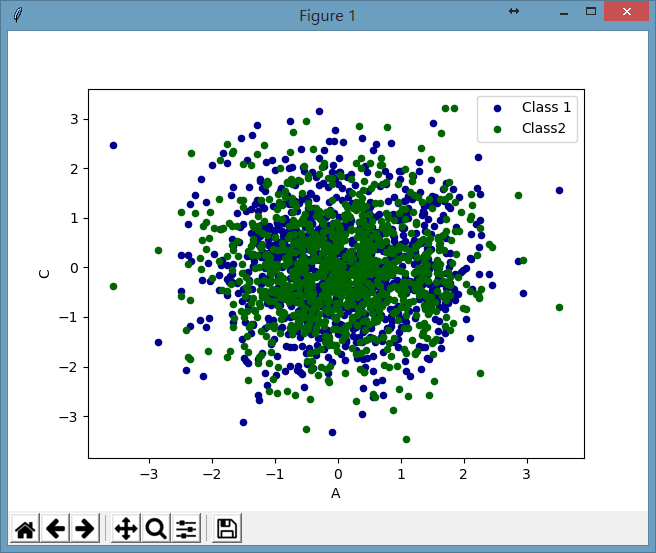Image resolution: width=656 pixels, height=553 pixels.
Task: Click y-axis tick label −3
Action: [x=69, y=417]
